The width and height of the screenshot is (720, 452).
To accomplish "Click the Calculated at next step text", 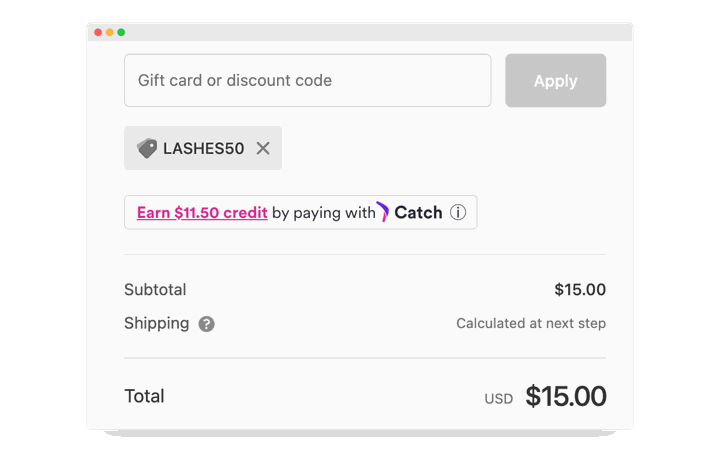I will pyautogui.click(x=531, y=323).
